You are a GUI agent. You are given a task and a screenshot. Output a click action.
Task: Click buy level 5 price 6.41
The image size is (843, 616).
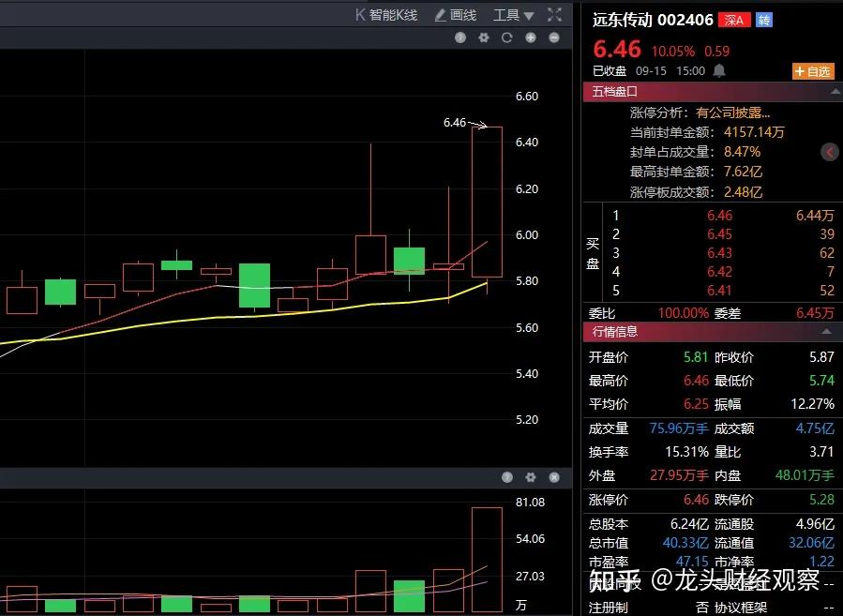[719, 291]
